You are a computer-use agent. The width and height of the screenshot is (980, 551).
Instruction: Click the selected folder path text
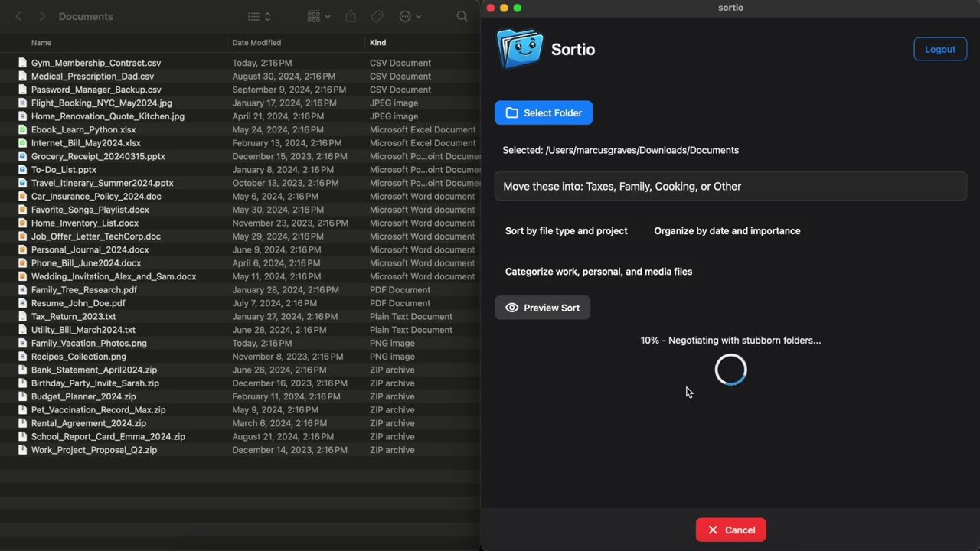pos(621,150)
